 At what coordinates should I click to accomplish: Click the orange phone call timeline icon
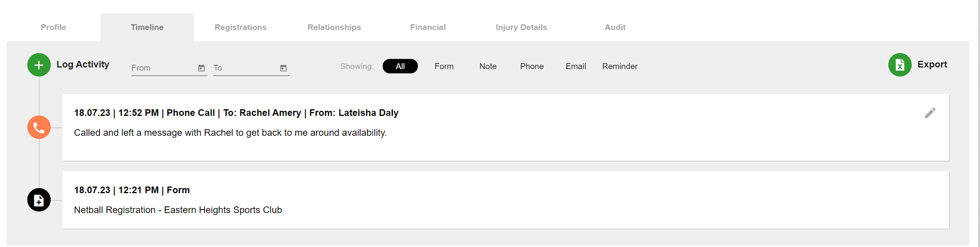click(x=39, y=127)
